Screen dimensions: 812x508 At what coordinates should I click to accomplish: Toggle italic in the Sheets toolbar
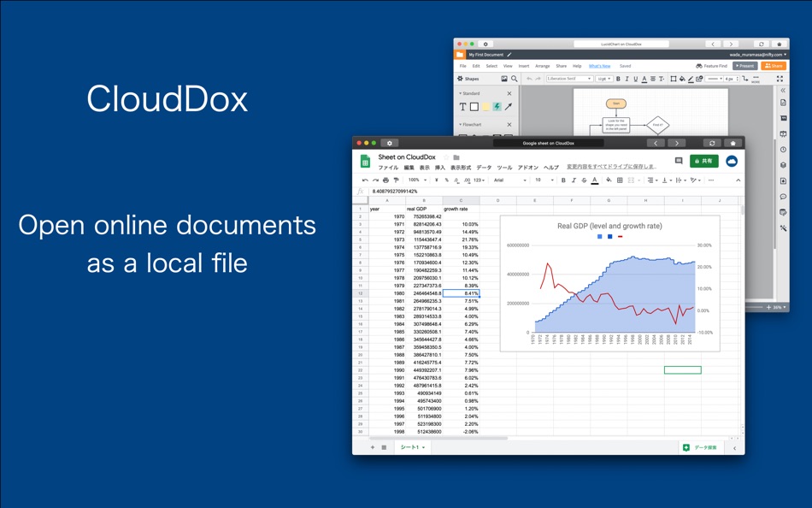[574, 180]
